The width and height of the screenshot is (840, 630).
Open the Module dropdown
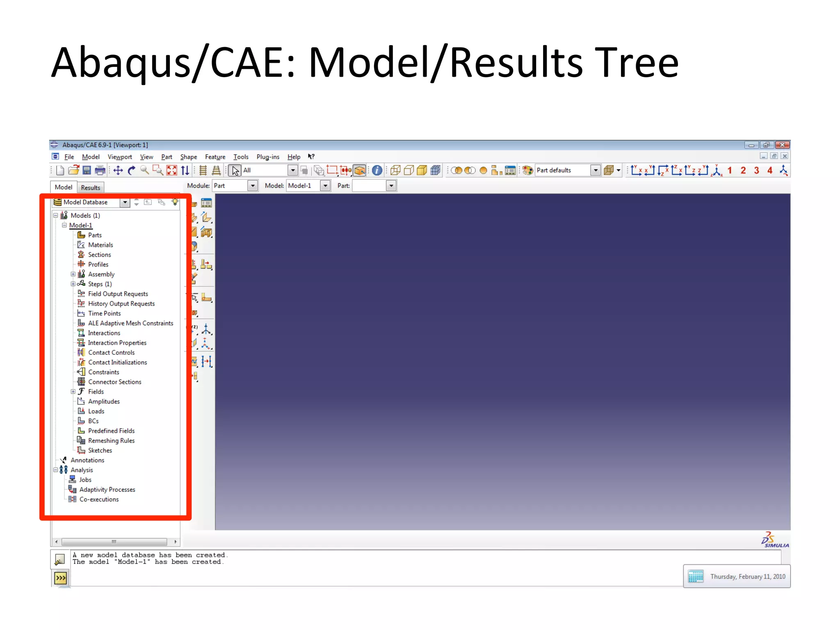click(x=253, y=186)
